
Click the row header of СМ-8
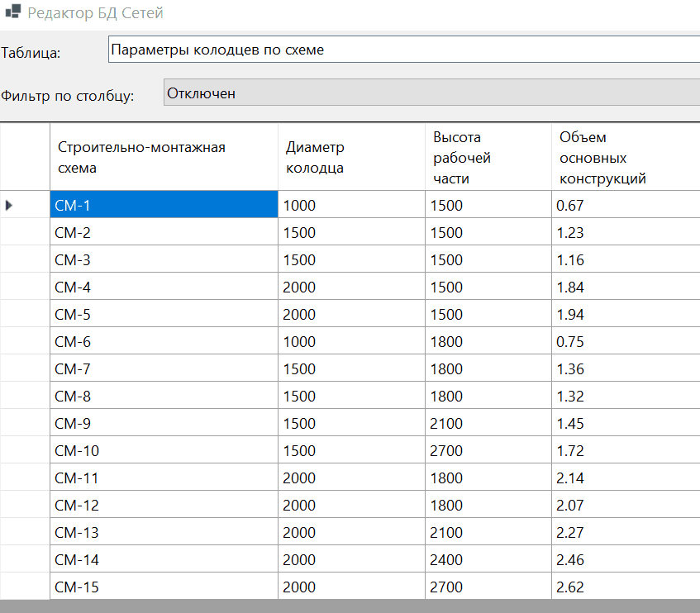[25, 396]
